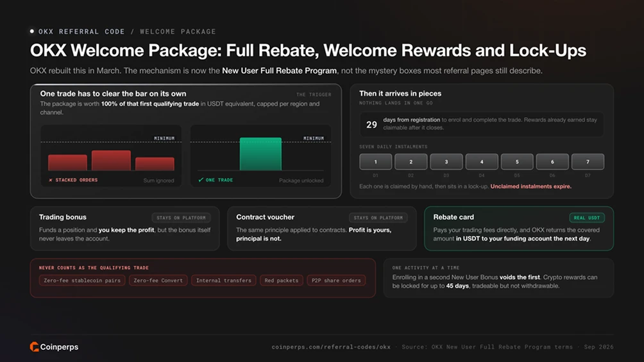644x362 pixels.
Task: Click the Coinperps brand name
Action: 59,347
